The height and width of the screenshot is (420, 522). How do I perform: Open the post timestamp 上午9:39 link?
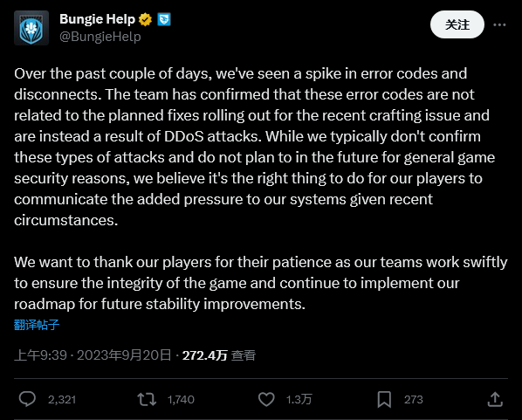pos(41,355)
